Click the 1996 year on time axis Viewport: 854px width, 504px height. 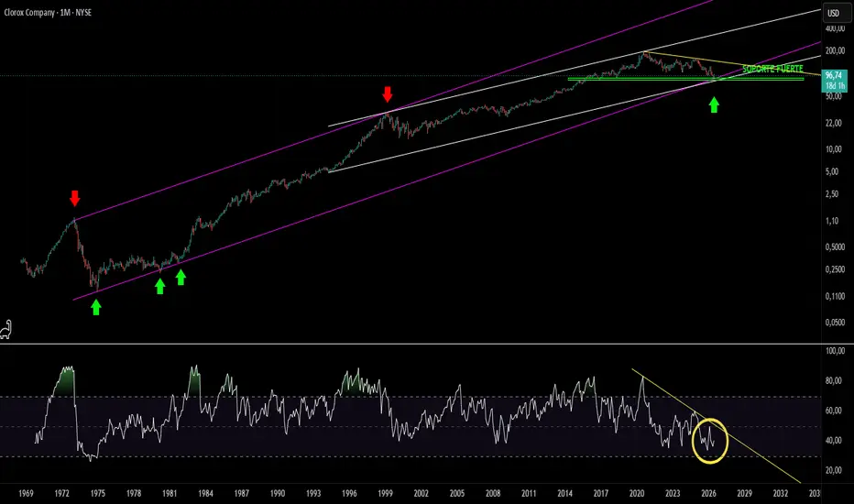pyautogui.click(x=349, y=494)
